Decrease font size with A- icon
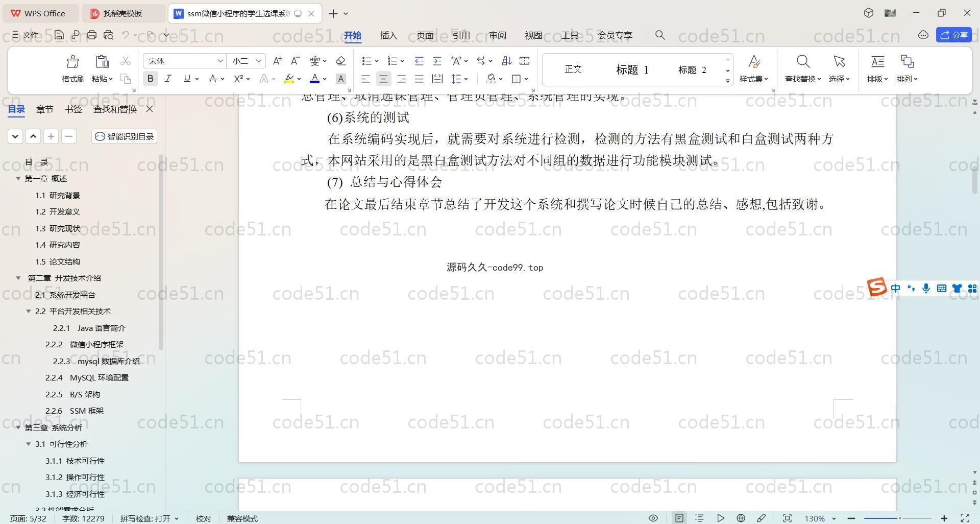Screen dimensions: 980x524 coord(295,61)
